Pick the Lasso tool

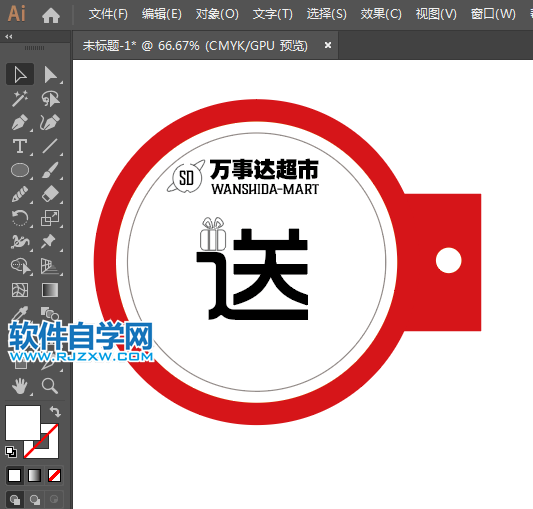(x=50, y=99)
